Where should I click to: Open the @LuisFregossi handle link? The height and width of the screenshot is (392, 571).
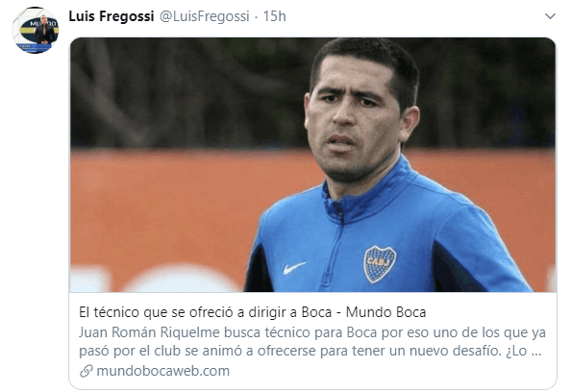[x=205, y=16]
